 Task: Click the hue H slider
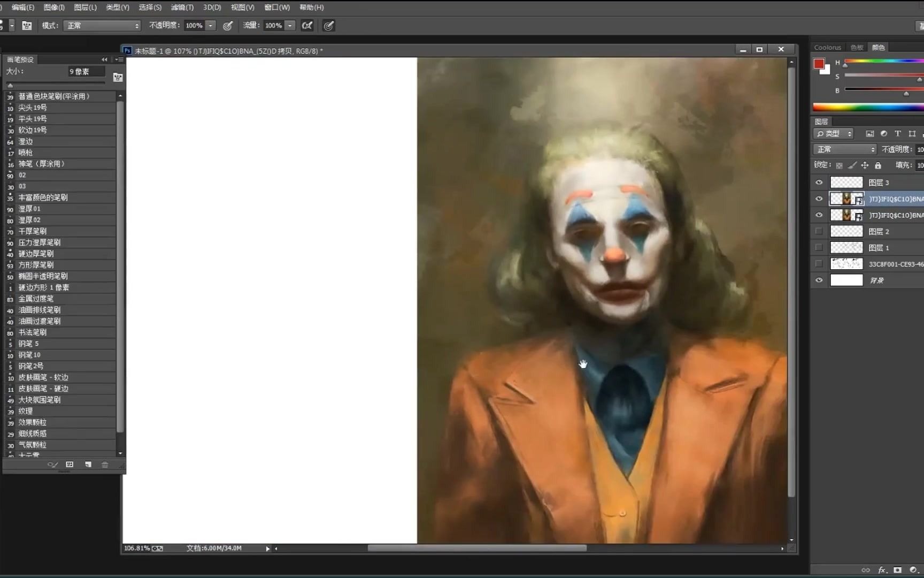point(884,61)
